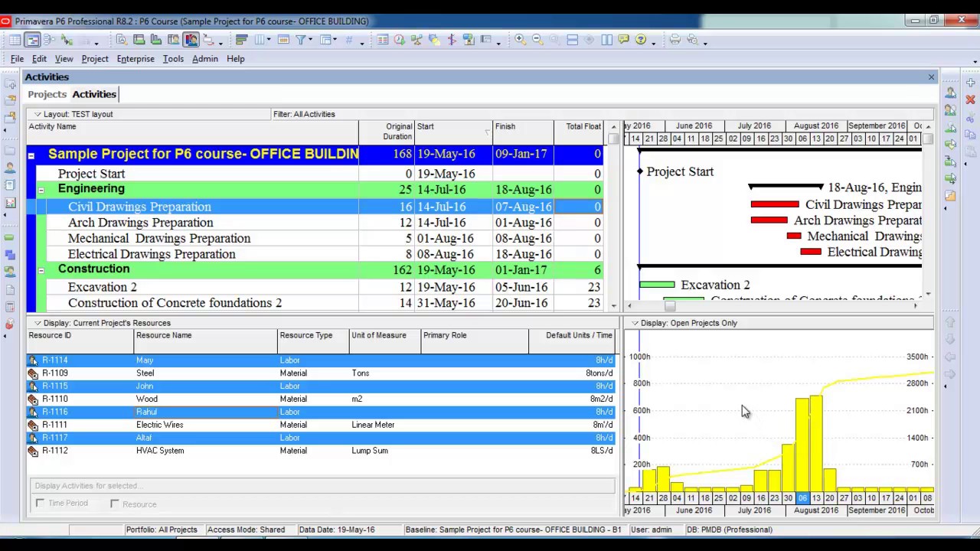The height and width of the screenshot is (551, 980).
Task: Select the Excavation 2 activity row
Action: pyautogui.click(x=315, y=287)
